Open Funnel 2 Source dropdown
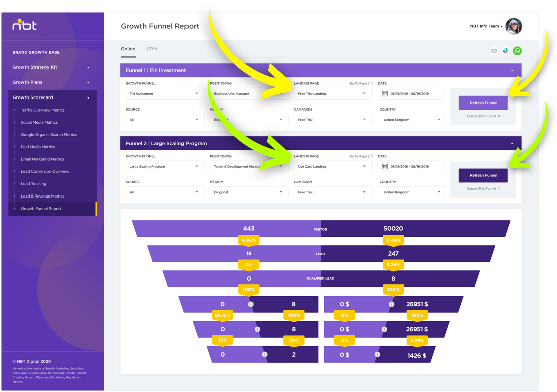Screen dimensions: 557x392 click(x=165, y=192)
